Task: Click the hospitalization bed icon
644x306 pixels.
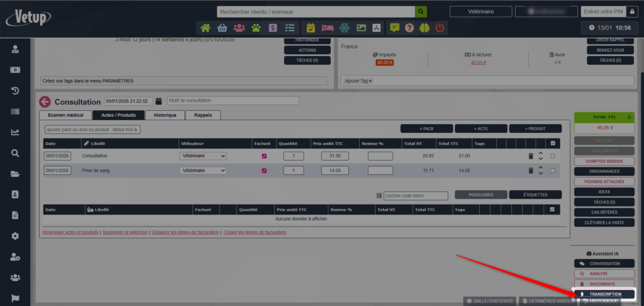Action: [x=327, y=28]
